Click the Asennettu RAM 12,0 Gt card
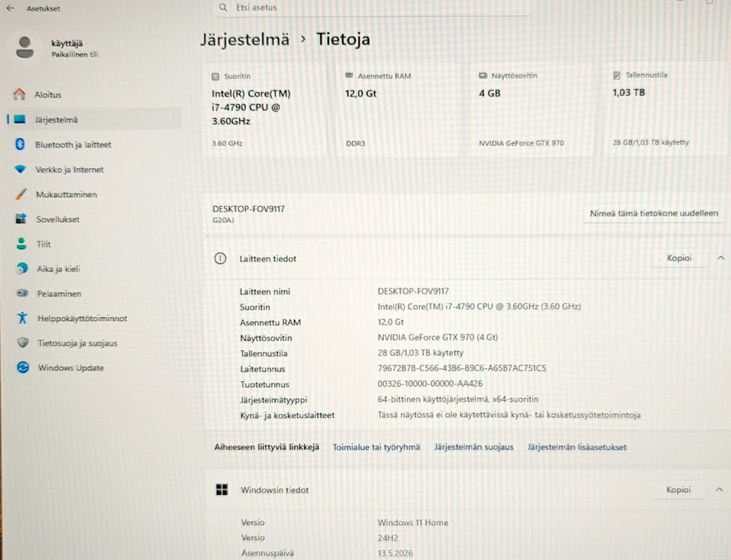This screenshot has height=560, width=731. (x=398, y=110)
